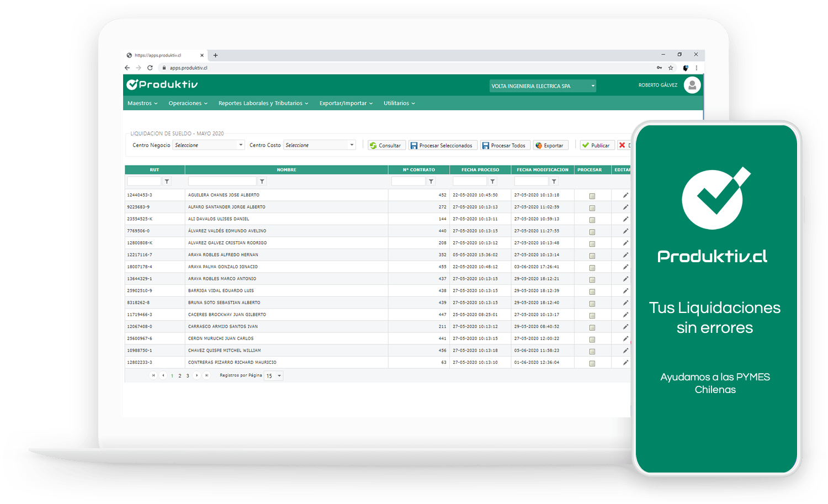Go to first page of results
The width and height of the screenshot is (828, 504).
(x=153, y=375)
